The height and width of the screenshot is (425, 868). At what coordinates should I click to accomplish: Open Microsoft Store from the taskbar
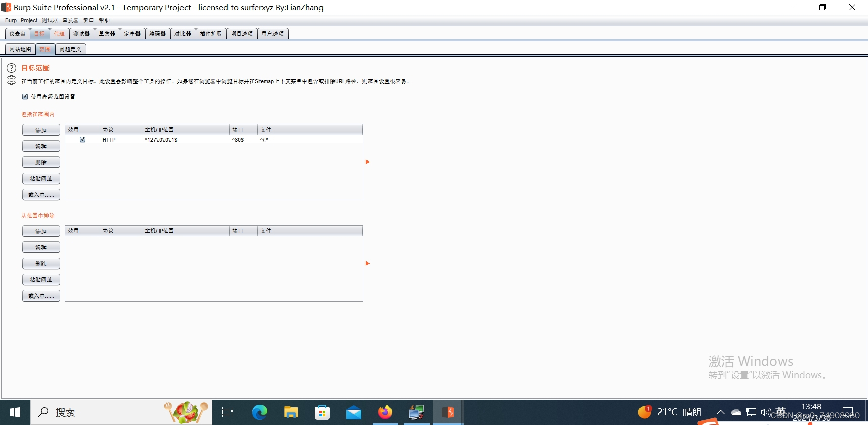pyautogui.click(x=323, y=412)
